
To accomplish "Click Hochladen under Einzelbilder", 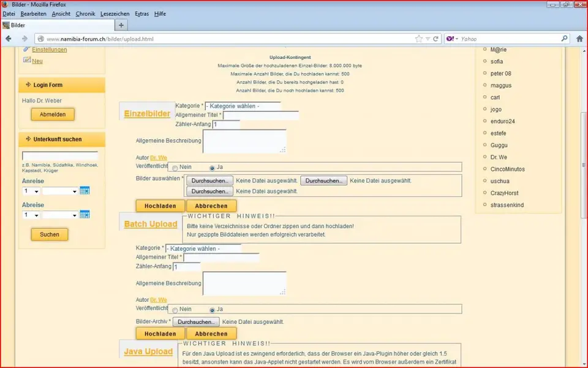I will [160, 206].
